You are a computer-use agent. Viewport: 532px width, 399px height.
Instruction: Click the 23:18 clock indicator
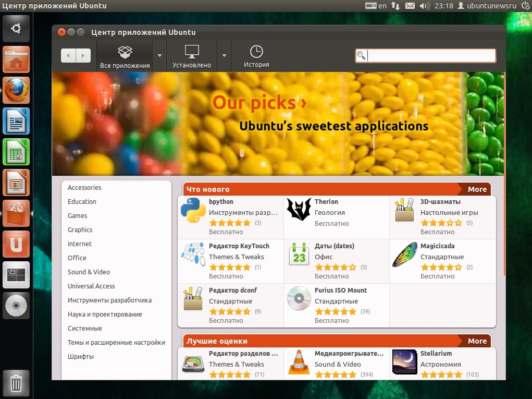tap(444, 6)
